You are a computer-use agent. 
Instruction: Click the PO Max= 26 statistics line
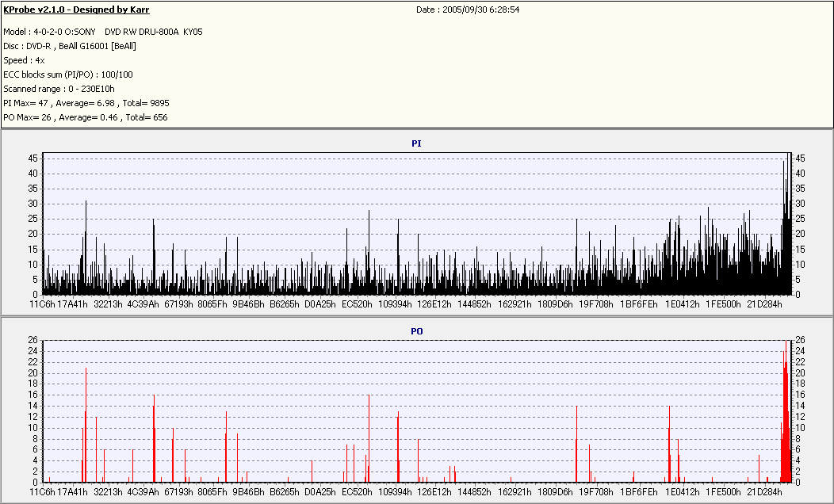85,117
